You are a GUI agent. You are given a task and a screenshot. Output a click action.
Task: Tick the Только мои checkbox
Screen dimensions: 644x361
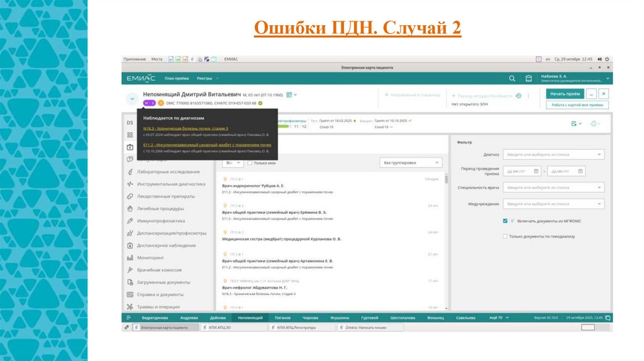tap(250, 163)
